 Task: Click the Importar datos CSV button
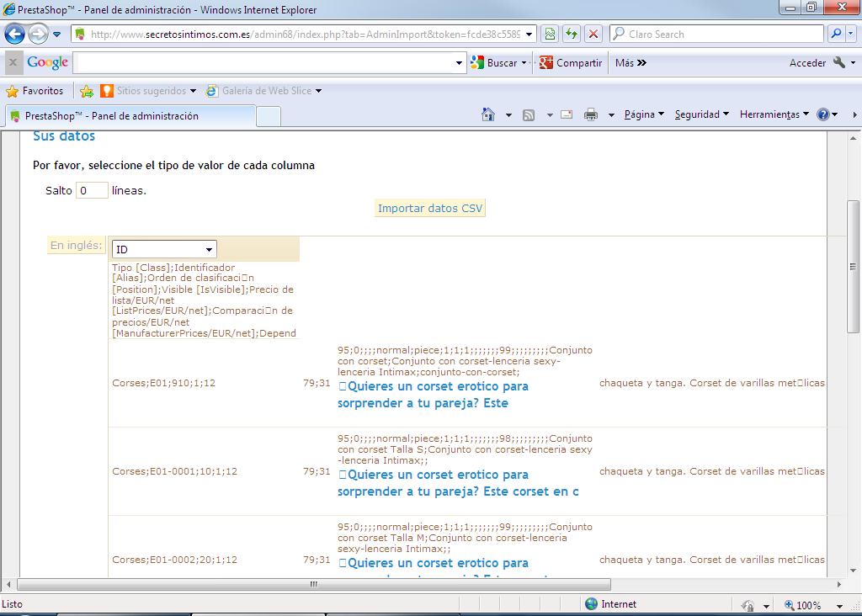coord(430,208)
